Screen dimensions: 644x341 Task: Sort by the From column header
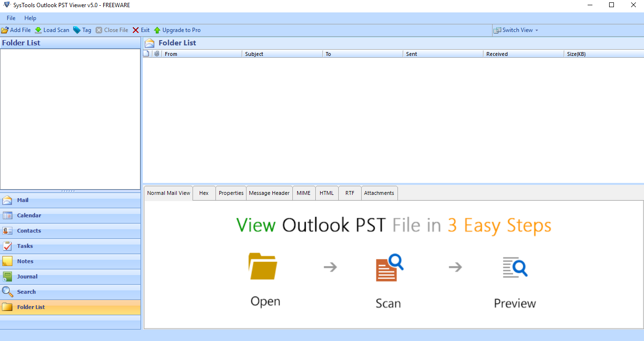pos(202,54)
